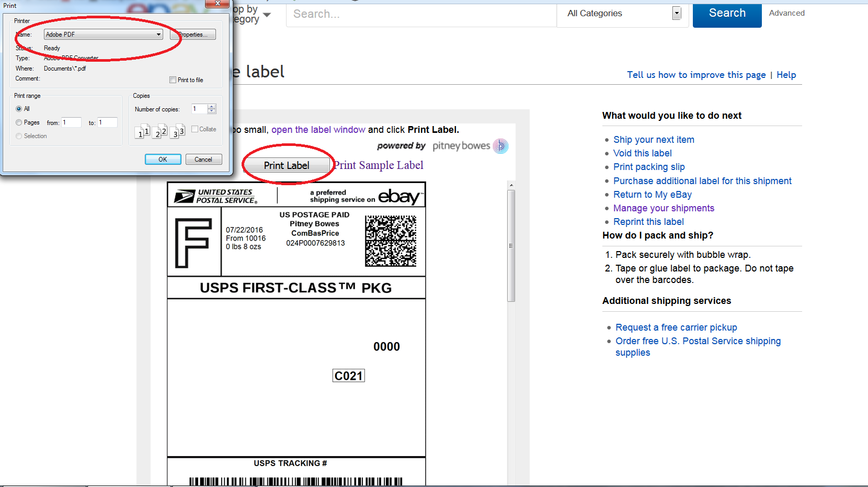Click the eBay Search text field
The width and height of the screenshot is (868, 487).
421,14
